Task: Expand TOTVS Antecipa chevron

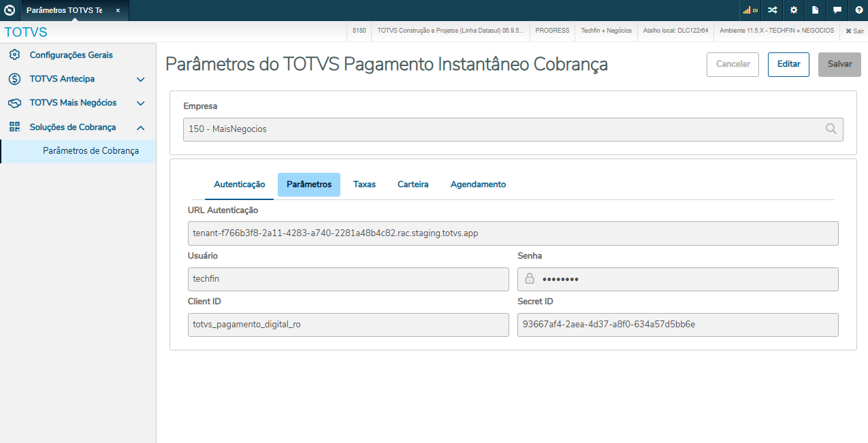Action: 140,80
